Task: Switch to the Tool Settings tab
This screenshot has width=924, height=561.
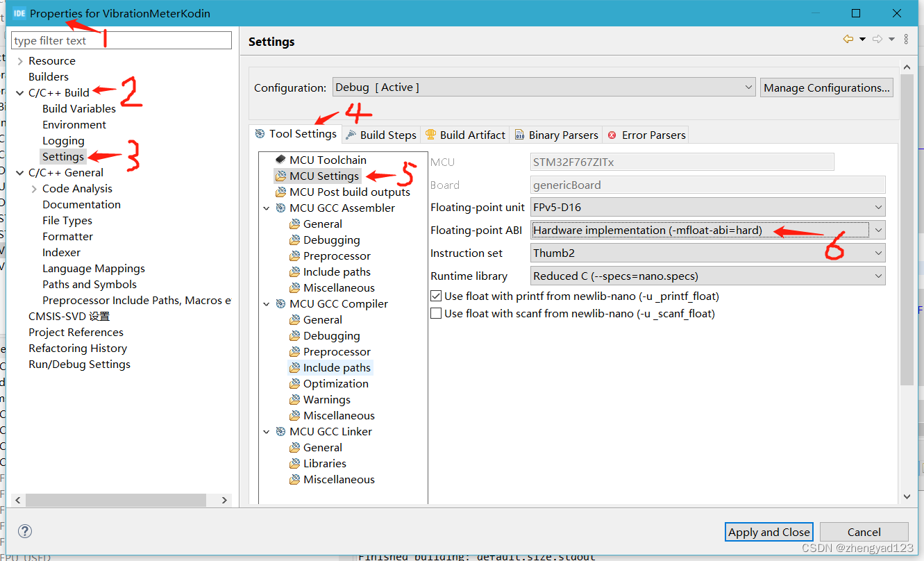Action: point(296,134)
